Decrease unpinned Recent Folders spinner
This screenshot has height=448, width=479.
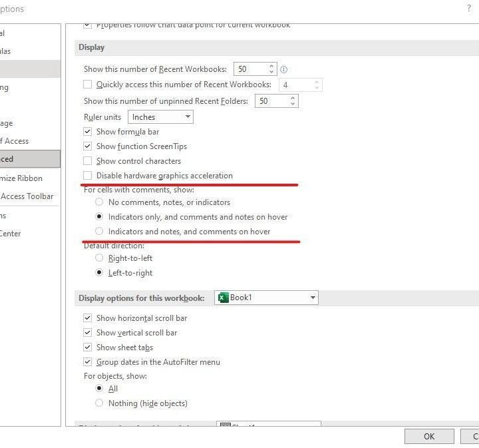click(x=293, y=105)
